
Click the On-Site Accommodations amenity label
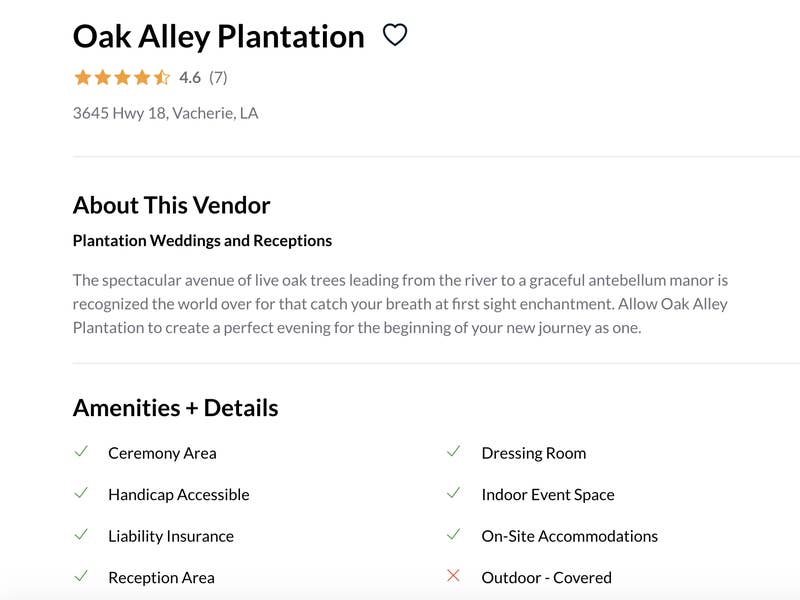(x=569, y=536)
